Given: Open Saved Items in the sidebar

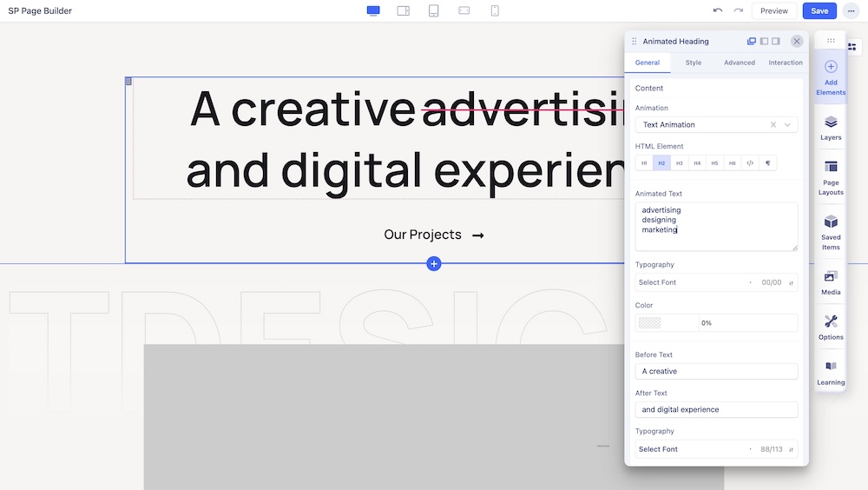Looking at the screenshot, I should coord(831,230).
